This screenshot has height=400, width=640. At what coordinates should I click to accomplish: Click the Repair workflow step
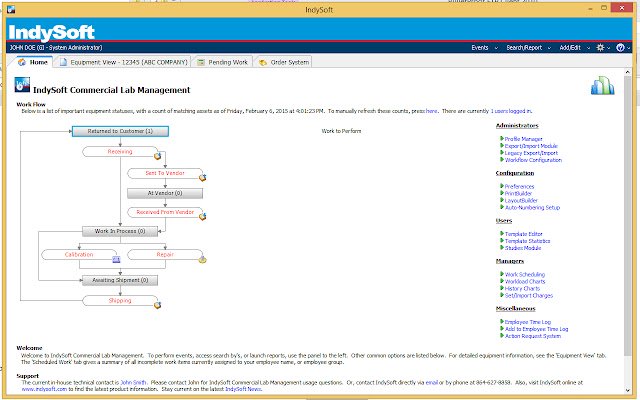pos(165,254)
